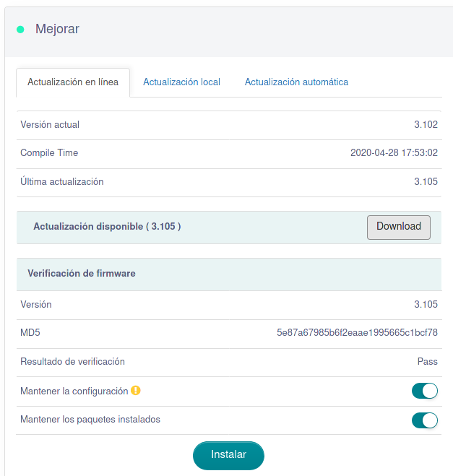This screenshot has height=476, width=453.
Task: Toggle the Mantener la configuración switch
Action: click(424, 391)
